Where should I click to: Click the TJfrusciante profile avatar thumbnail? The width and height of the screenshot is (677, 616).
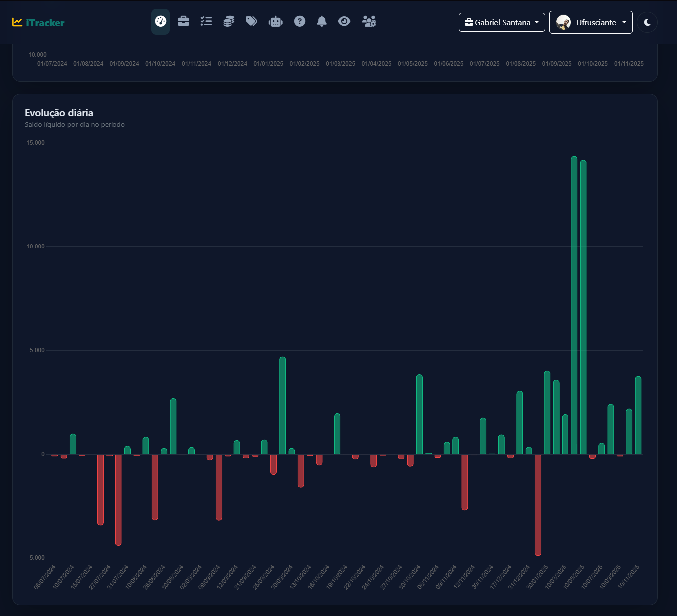coord(563,22)
